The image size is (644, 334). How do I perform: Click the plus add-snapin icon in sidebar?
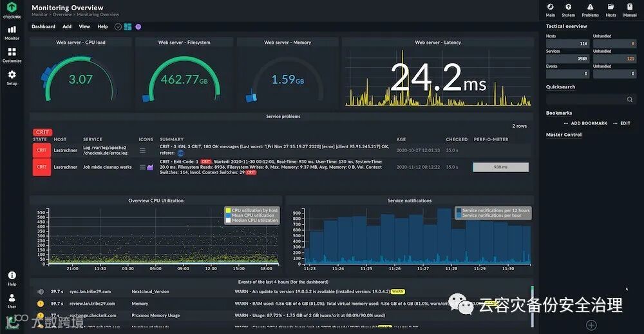point(591,325)
